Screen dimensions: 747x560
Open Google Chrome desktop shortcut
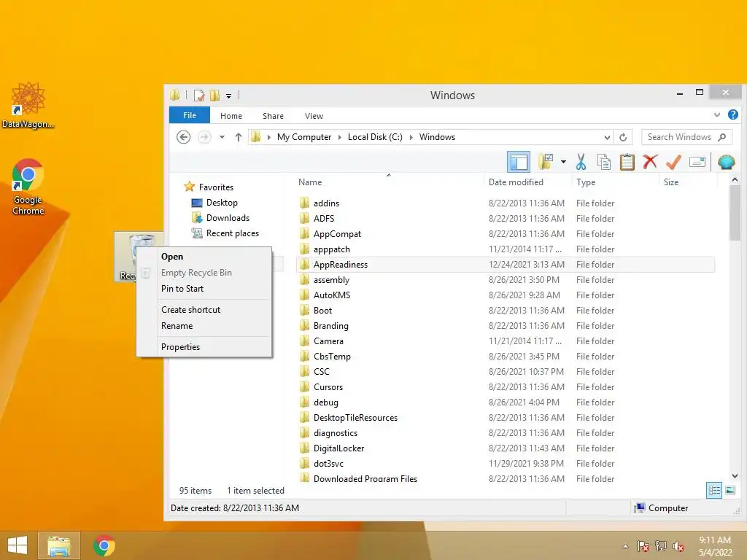(28, 187)
